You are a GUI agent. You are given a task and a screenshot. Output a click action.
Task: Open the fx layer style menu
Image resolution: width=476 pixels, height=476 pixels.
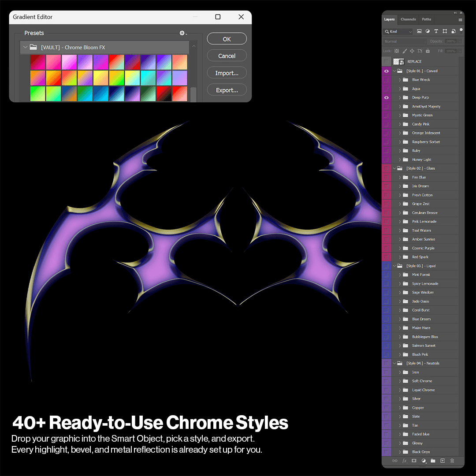(404, 461)
